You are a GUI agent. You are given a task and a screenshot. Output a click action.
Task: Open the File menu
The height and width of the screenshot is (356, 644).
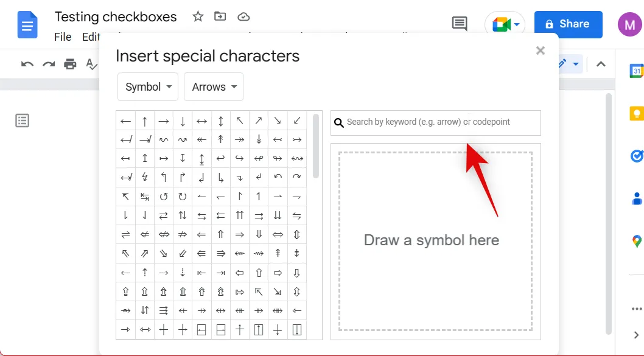[x=63, y=37]
